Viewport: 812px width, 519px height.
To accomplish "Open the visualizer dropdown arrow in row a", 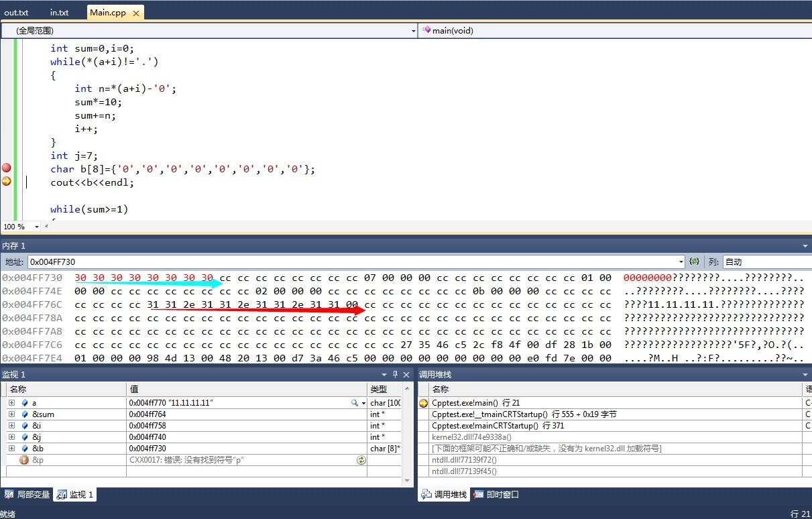I will (x=363, y=403).
